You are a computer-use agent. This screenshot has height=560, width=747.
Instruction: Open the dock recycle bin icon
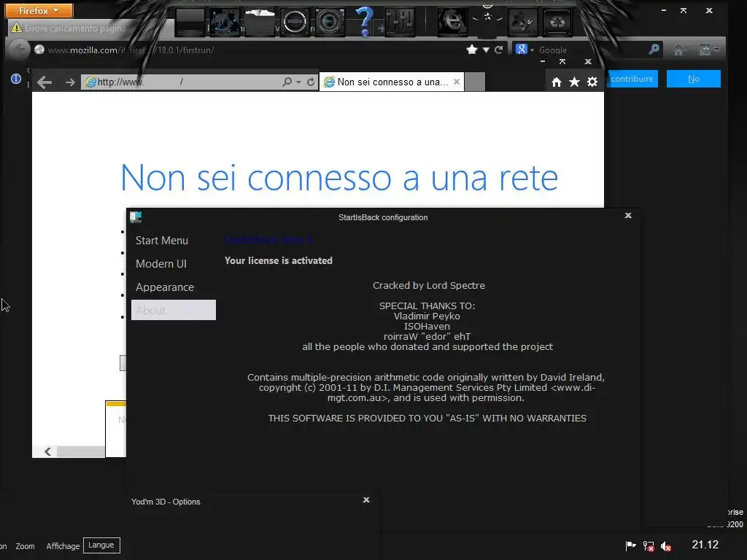coord(557,22)
